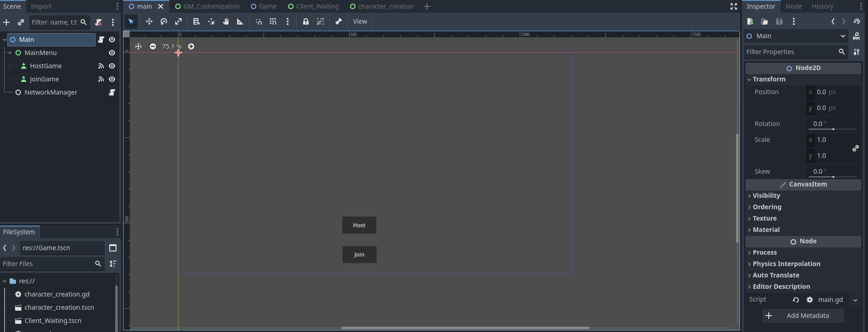Detach or clear the script icon

coord(98,22)
